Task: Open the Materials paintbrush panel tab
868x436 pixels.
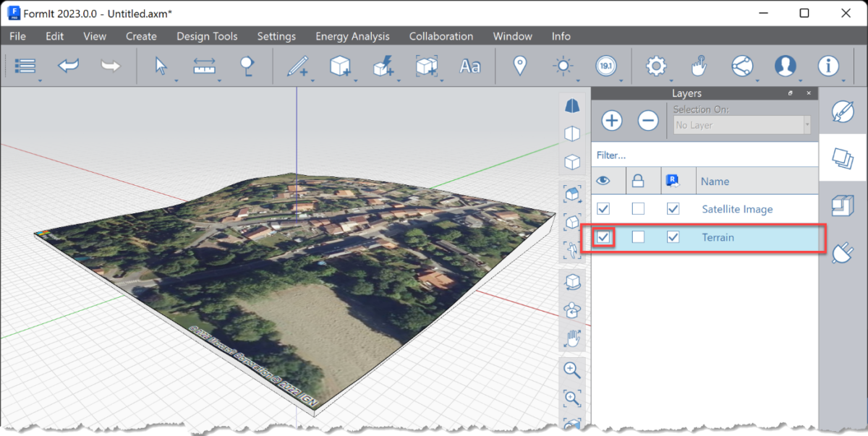Action: pyautogui.click(x=843, y=111)
